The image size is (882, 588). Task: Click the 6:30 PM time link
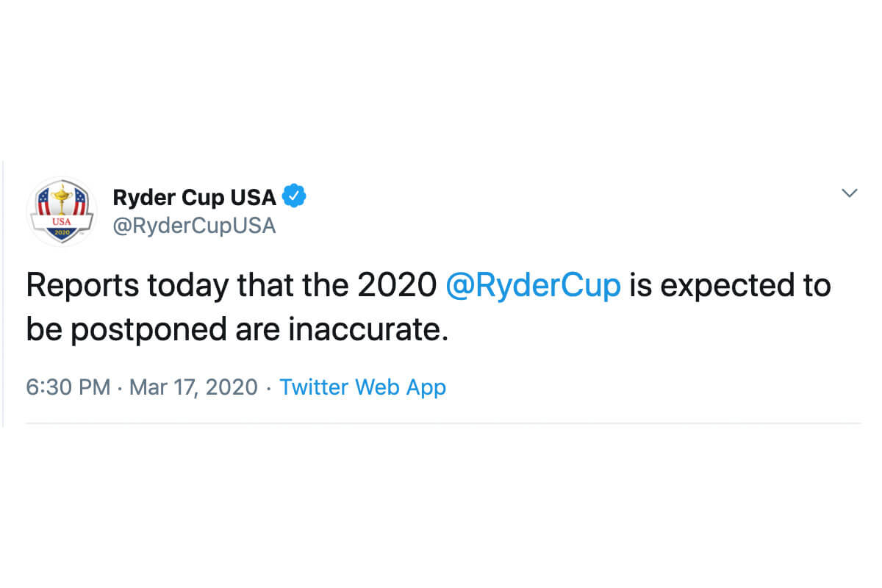coord(68,387)
